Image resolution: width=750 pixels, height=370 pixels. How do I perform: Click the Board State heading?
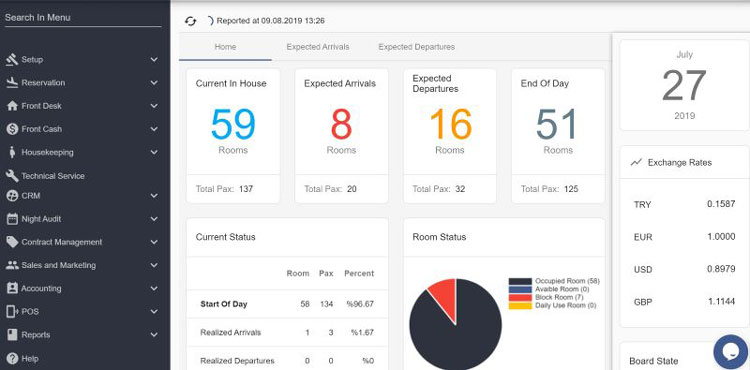pyautogui.click(x=653, y=361)
